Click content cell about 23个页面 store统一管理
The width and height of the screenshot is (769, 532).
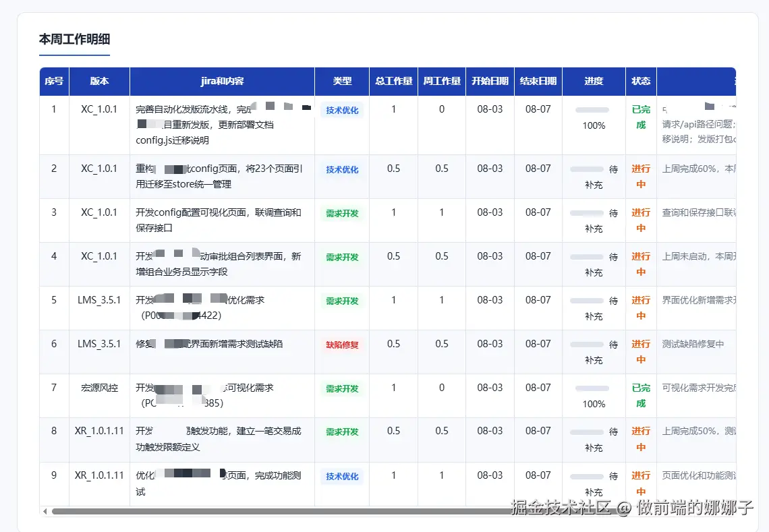coord(222,177)
